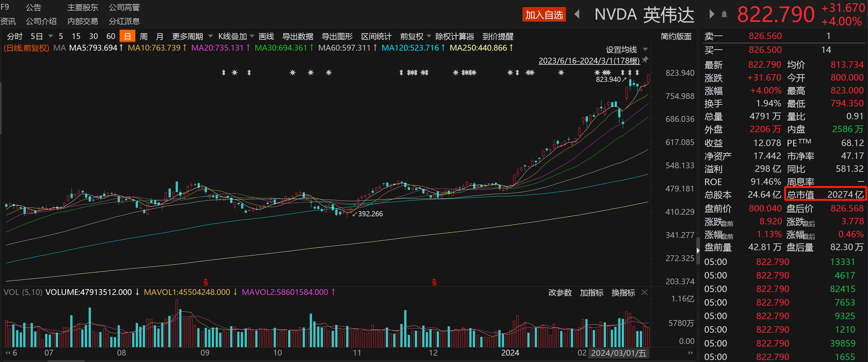Click the PE TTM value 68.12
The image size is (868, 362).
pyautogui.click(x=852, y=142)
